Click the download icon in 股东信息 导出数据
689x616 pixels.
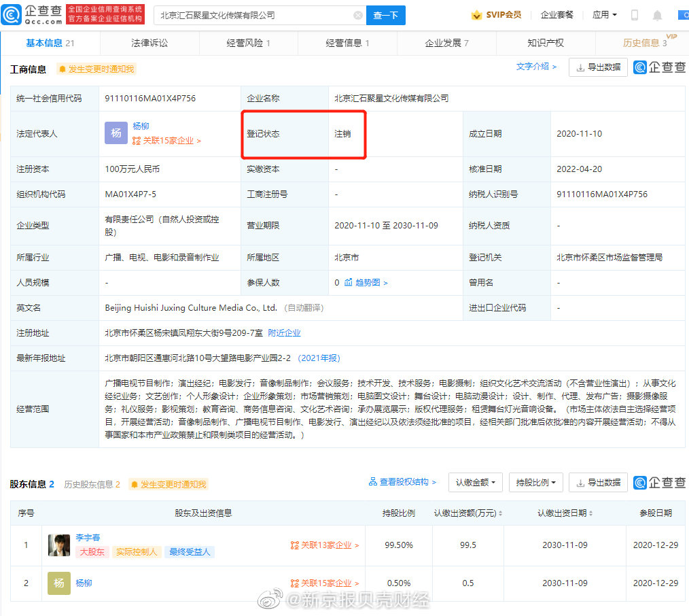pos(580,483)
